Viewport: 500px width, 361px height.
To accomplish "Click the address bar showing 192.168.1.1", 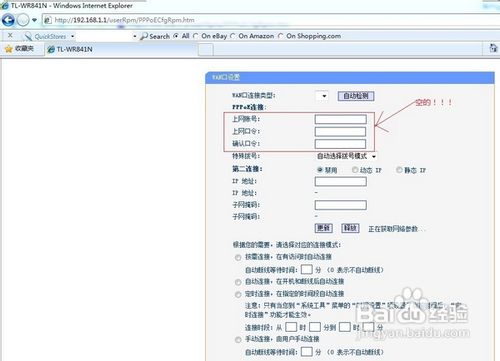I will coord(271,20).
